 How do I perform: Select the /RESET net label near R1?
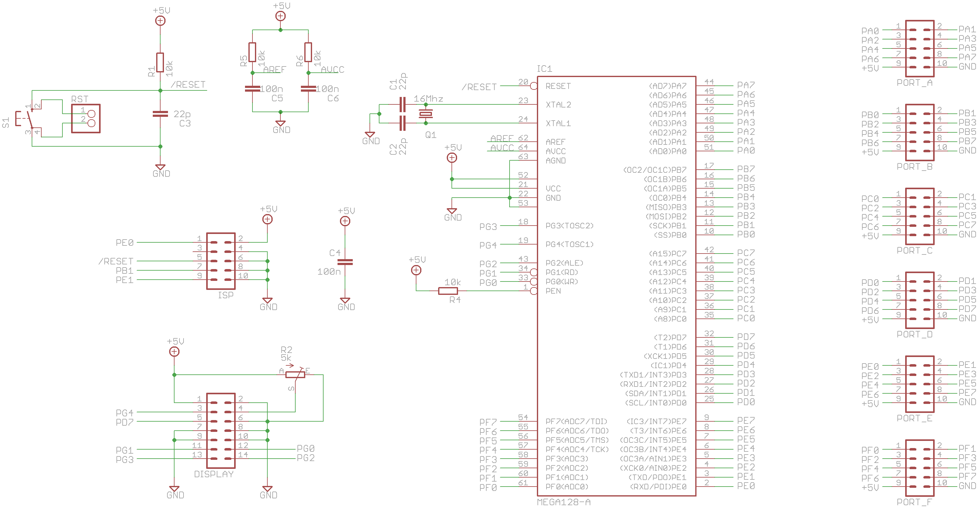(188, 85)
